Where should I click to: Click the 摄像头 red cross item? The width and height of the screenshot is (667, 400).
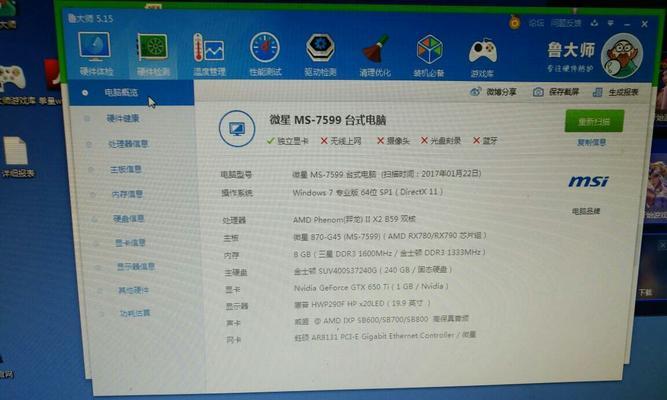[x=393, y=141]
